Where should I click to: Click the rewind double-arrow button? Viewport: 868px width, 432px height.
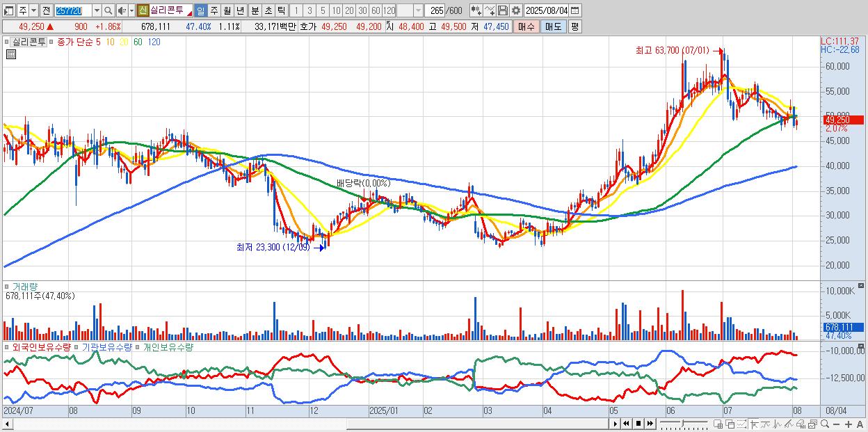click(x=626, y=424)
